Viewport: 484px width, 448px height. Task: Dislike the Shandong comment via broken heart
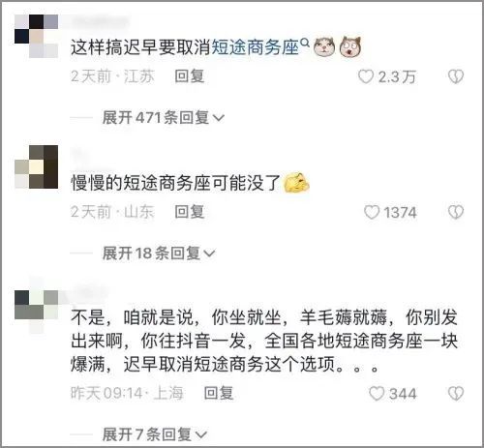tap(456, 212)
